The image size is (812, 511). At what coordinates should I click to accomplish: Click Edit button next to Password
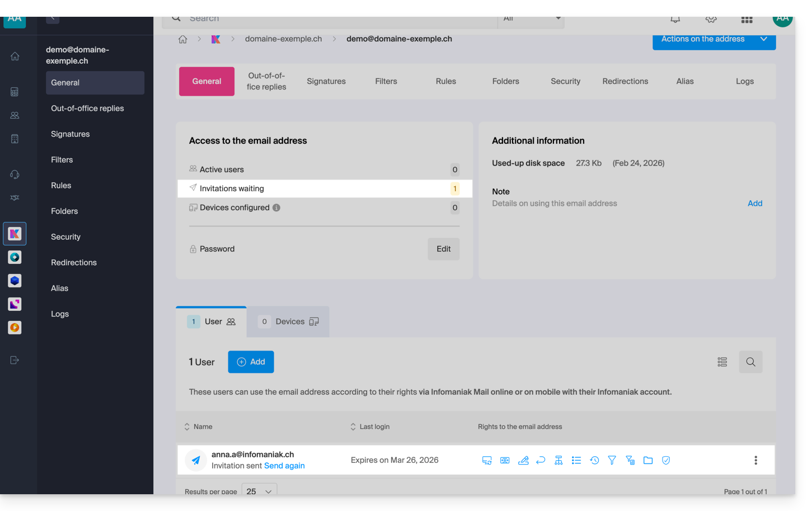(443, 249)
